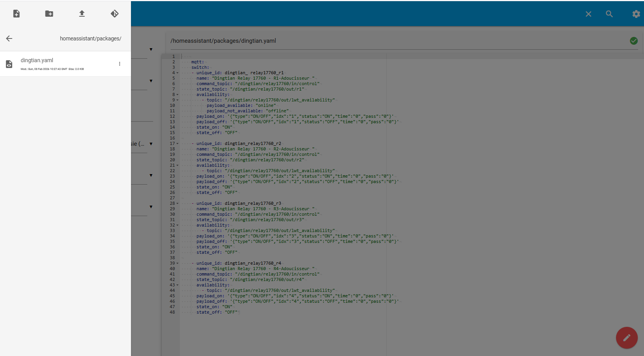Collapse the relay17760_r3 block at line 28
Image resolution: width=644 pixels, height=356 pixels.
pos(178,204)
